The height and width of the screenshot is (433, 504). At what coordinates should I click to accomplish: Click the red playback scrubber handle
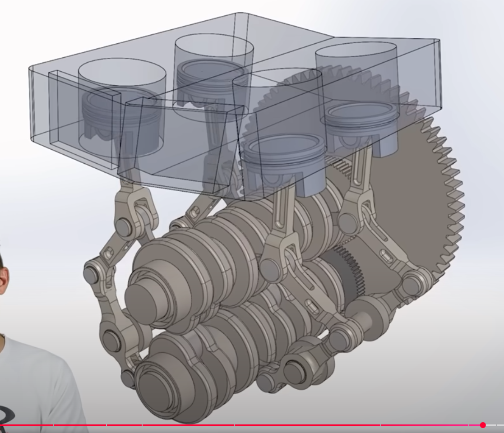[x=483, y=425]
